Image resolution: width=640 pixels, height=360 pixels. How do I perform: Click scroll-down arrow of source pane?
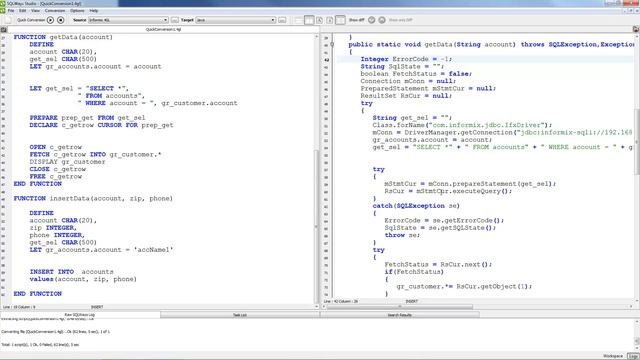coord(316,306)
